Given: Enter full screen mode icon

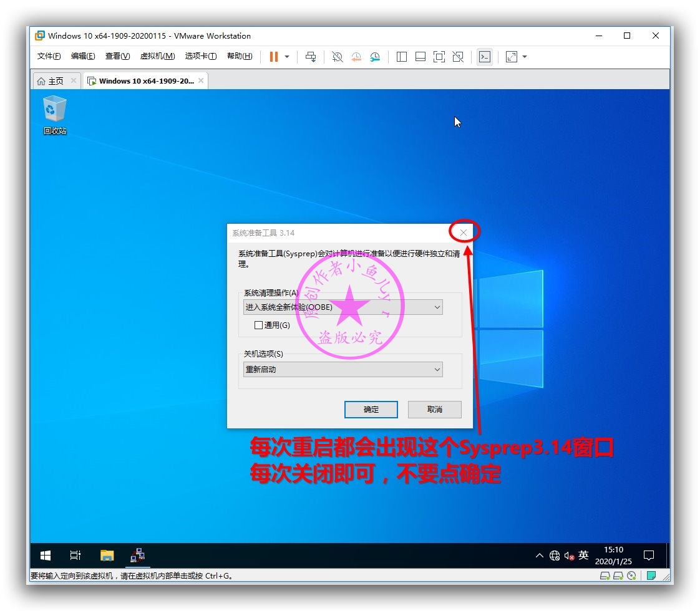Looking at the screenshot, I should (x=439, y=57).
